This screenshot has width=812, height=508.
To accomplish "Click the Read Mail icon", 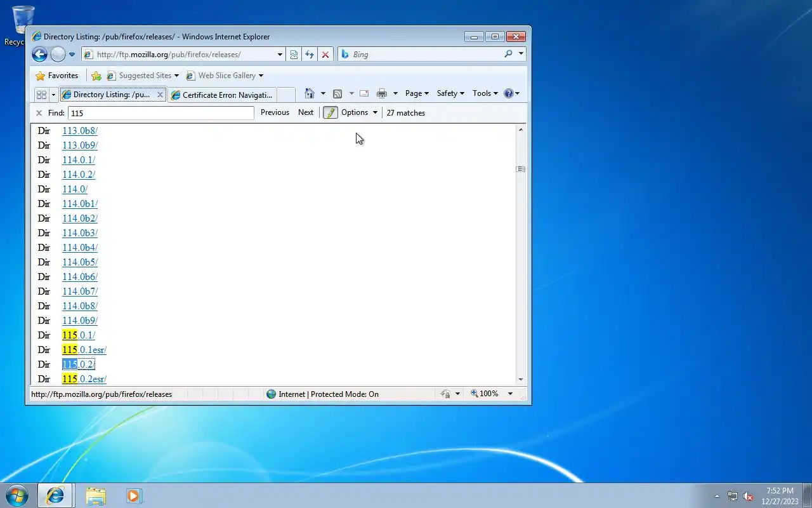I will (364, 93).
